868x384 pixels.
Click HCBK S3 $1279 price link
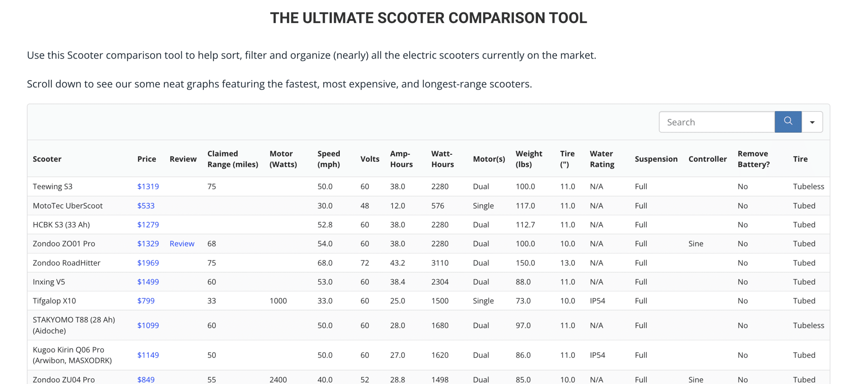pyautogui.click(x=148, y=225)
